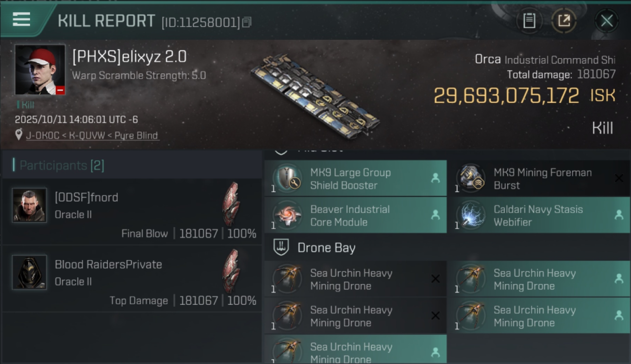This screenshot has height=364, width=631.
Task: Open elixyz 2.0 pilot portrait
Action: [40, 70]
